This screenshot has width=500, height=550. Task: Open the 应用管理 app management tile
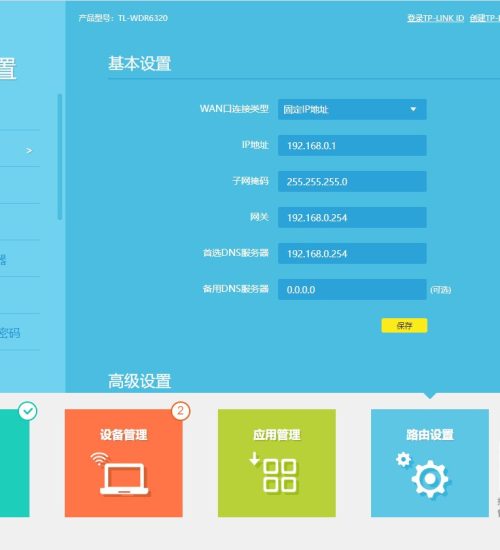point(276,463)
